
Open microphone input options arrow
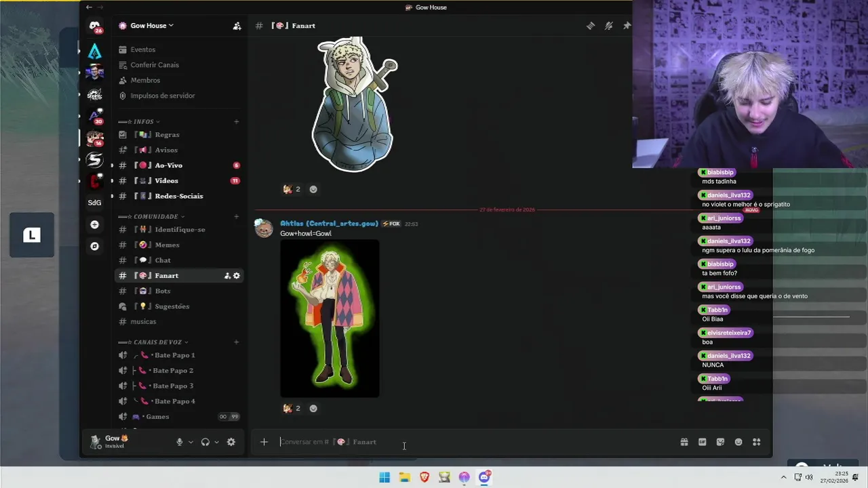tap(191, 442)
